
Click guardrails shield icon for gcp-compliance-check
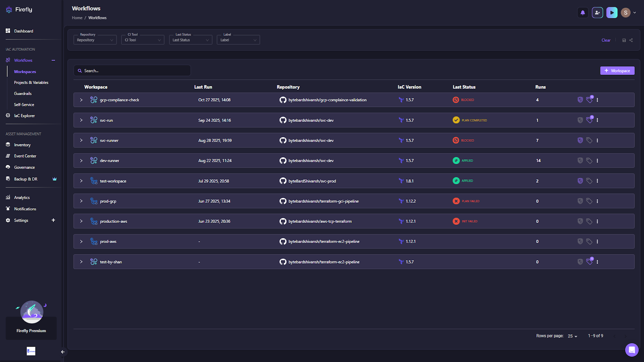point(580,100)
